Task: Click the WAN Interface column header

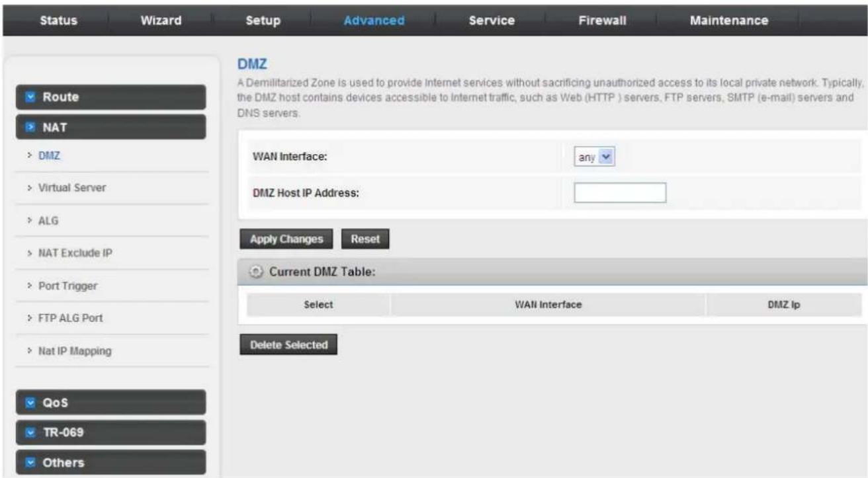Action: (548, 305)
